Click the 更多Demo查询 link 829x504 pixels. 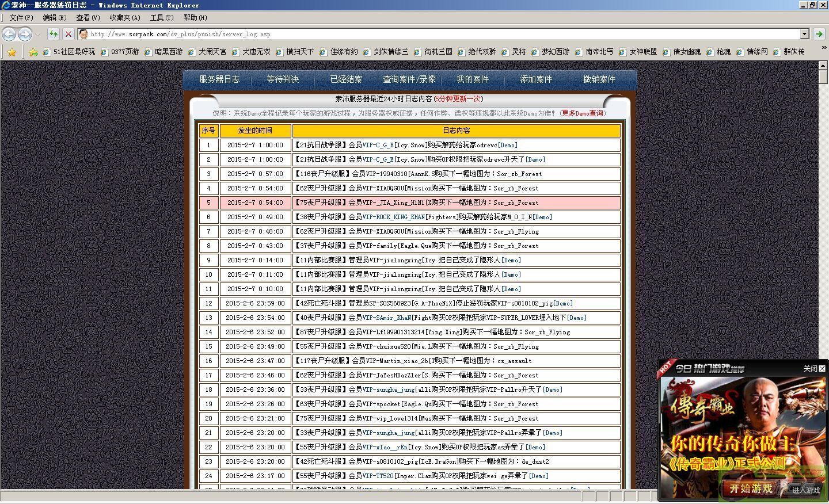click(x=583, y=113)
